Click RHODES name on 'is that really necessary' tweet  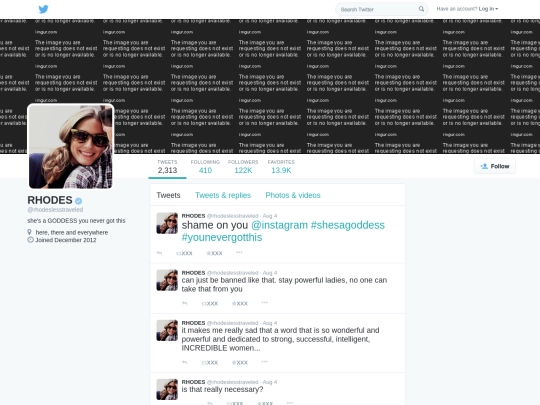(193, 382)
